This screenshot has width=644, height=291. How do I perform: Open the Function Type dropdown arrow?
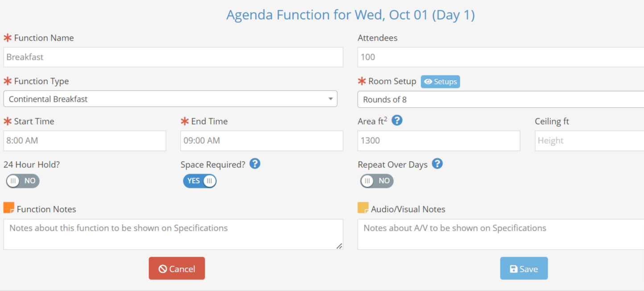[x=330, y=99]
